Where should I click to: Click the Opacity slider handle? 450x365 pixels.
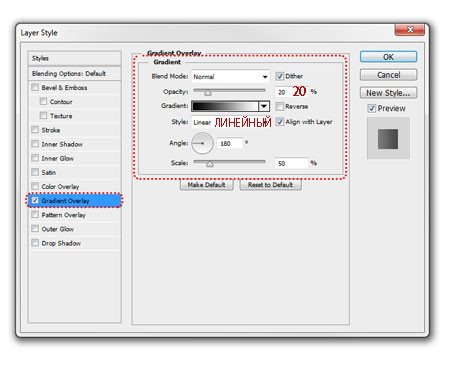(x=208, y=92)
